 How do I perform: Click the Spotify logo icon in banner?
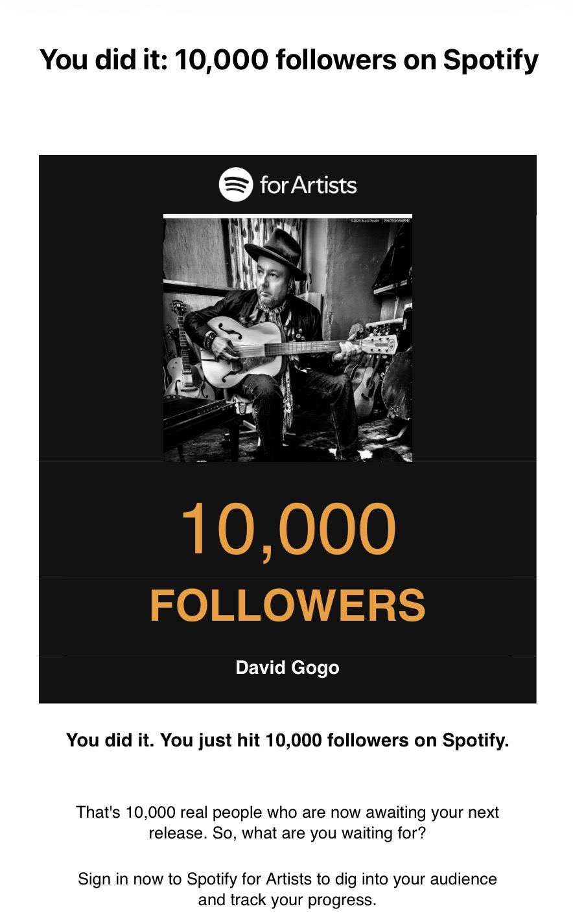click(235, 185)
